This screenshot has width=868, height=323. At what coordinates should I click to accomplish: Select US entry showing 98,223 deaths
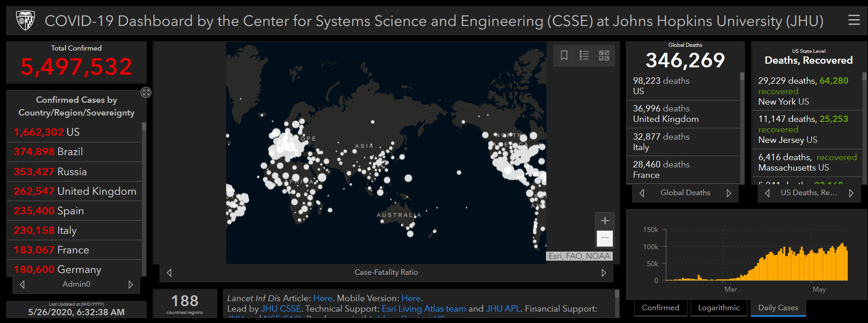[683, 86]
